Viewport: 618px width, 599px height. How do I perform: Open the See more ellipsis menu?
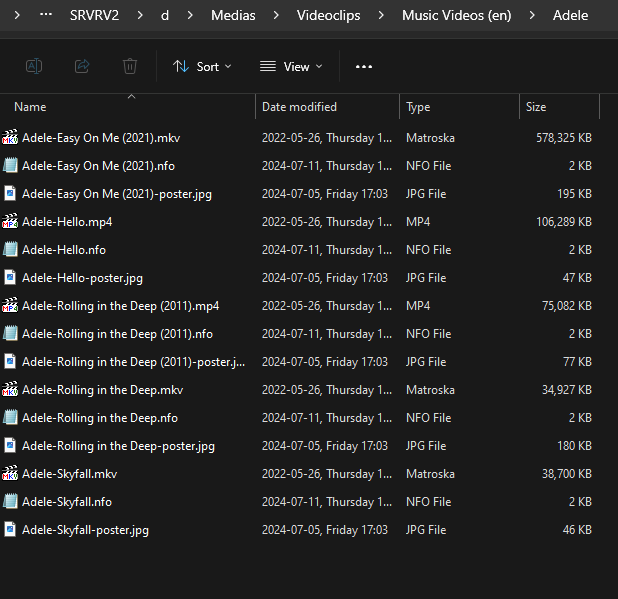[364, 66]
